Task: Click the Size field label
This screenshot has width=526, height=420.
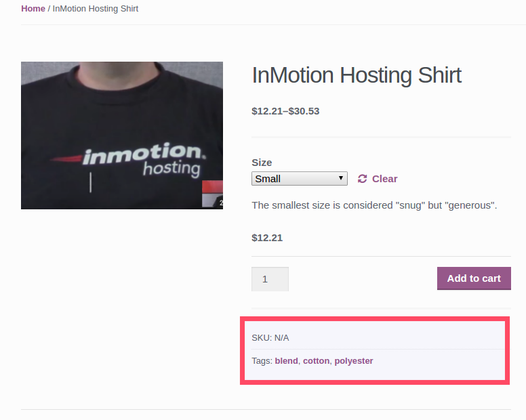Action: pyautogui.click(x=262, y=163)
